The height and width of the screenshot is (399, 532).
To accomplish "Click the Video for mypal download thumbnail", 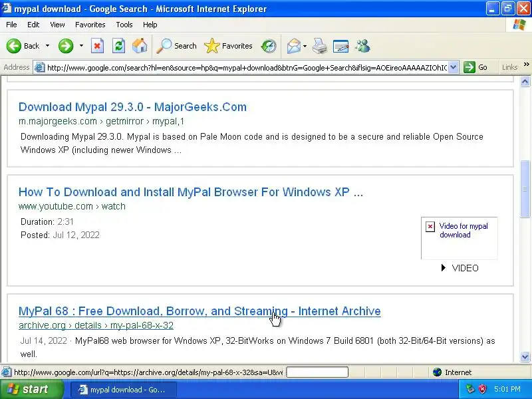I will point(460,238).
